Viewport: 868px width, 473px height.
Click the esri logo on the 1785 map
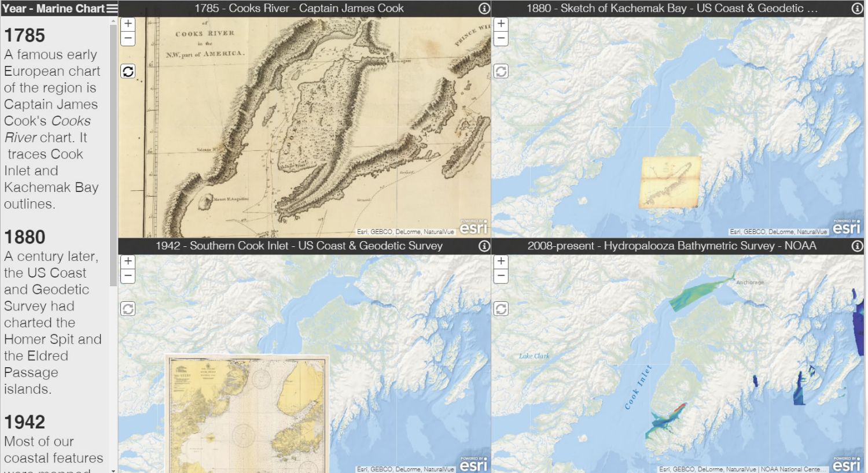[473, 227]
